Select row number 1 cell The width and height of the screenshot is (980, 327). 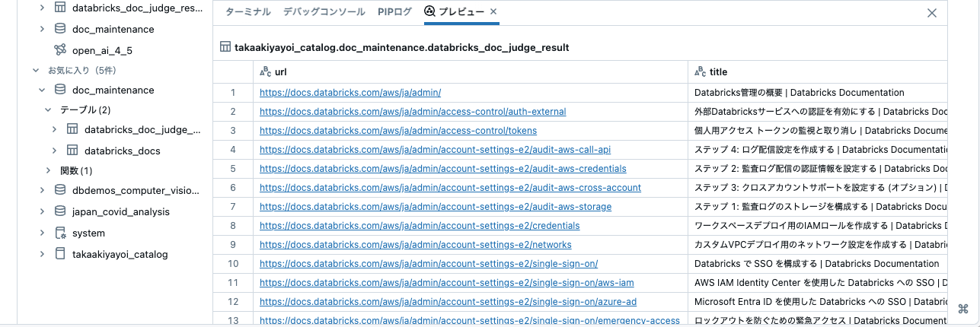233,93
